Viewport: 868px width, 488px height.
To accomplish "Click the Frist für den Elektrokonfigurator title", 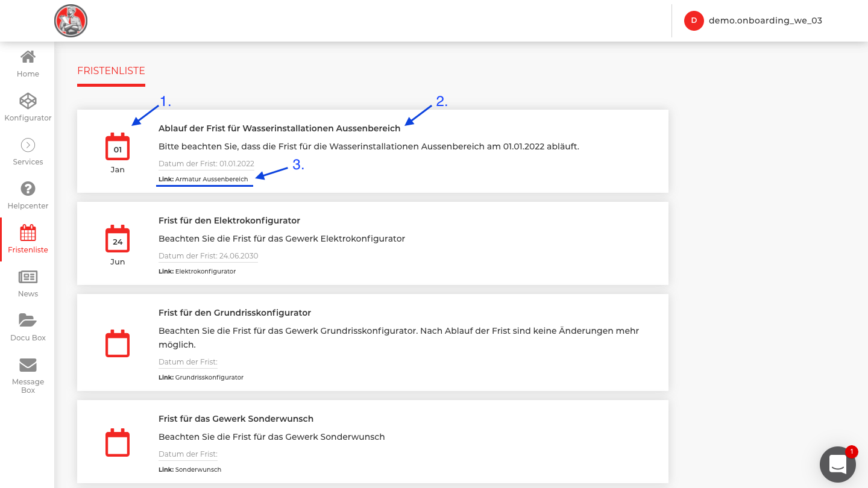I will 229,221.
